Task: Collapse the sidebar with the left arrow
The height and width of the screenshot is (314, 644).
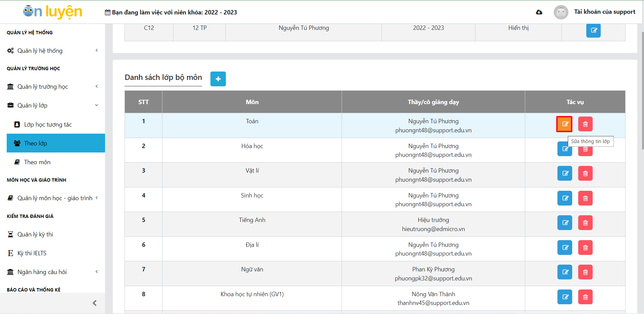Action: [x=95, y=303]
